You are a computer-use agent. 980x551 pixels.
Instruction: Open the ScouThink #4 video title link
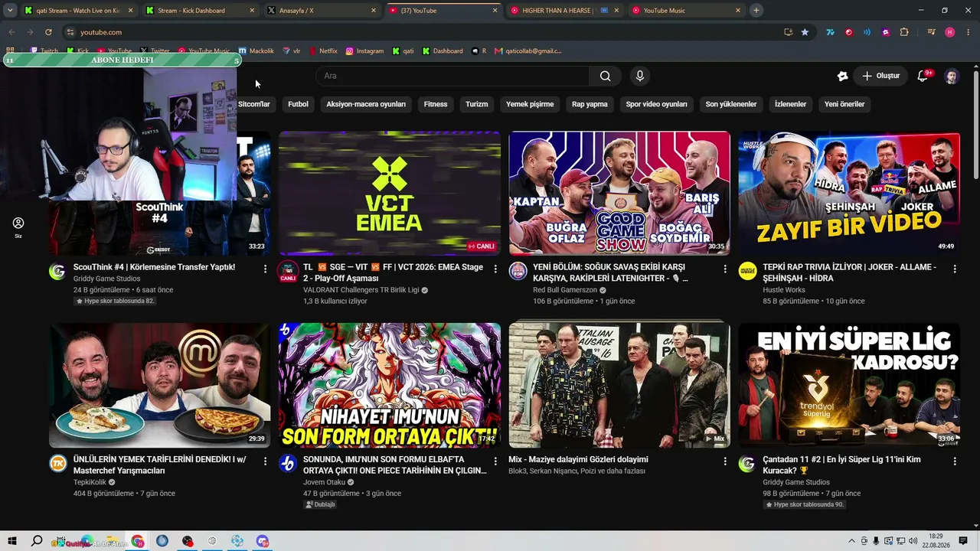(154, 267)
